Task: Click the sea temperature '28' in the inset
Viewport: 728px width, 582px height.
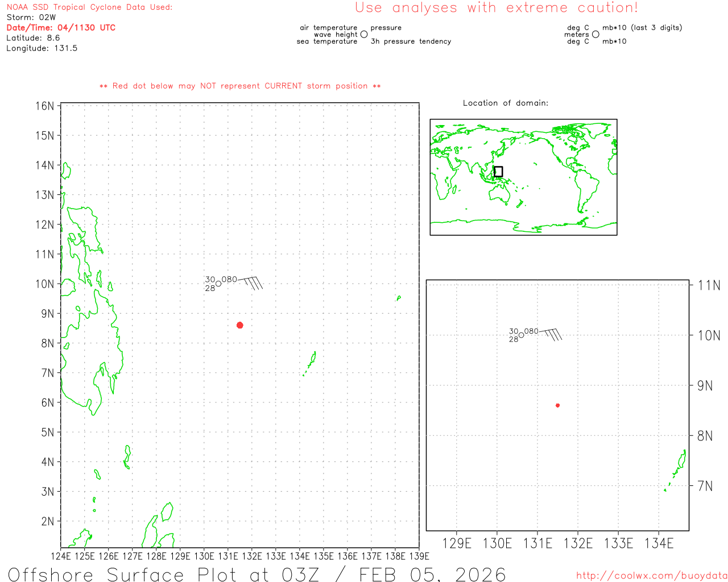Action: (x=514, y=339)
